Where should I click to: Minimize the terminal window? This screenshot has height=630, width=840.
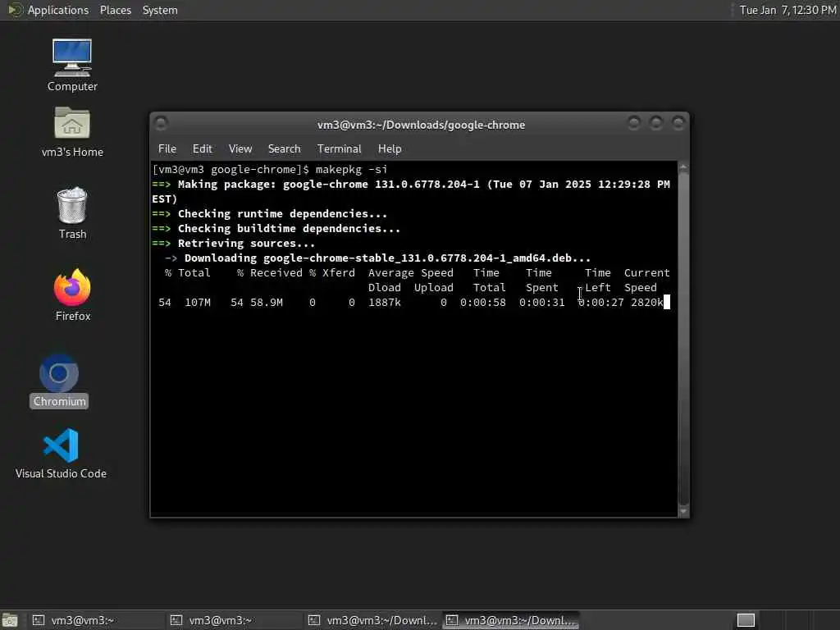(634, 124)
